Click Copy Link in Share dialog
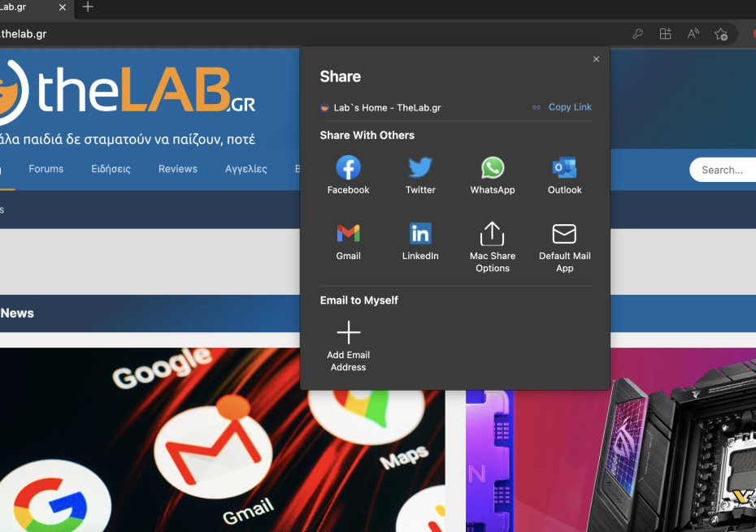 [x=563, y=107]
